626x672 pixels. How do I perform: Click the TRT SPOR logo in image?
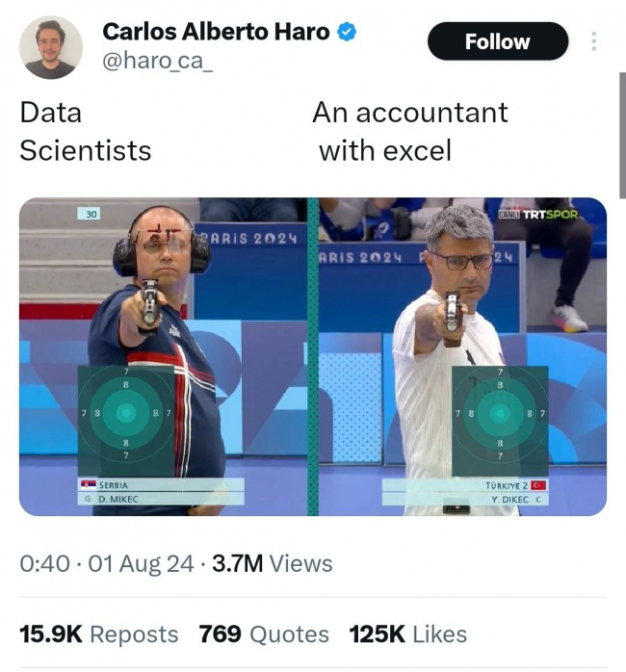538,214
